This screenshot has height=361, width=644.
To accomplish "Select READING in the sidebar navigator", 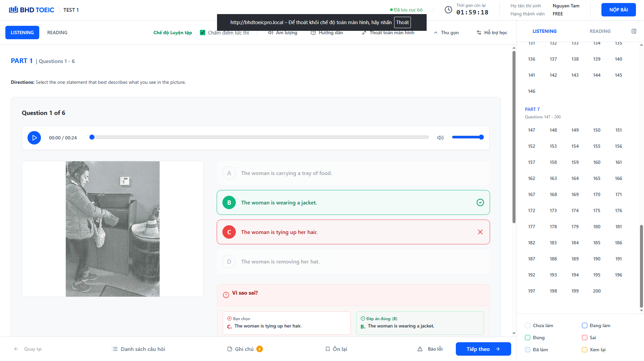I will pyautogui.click(x=600, y=31).
